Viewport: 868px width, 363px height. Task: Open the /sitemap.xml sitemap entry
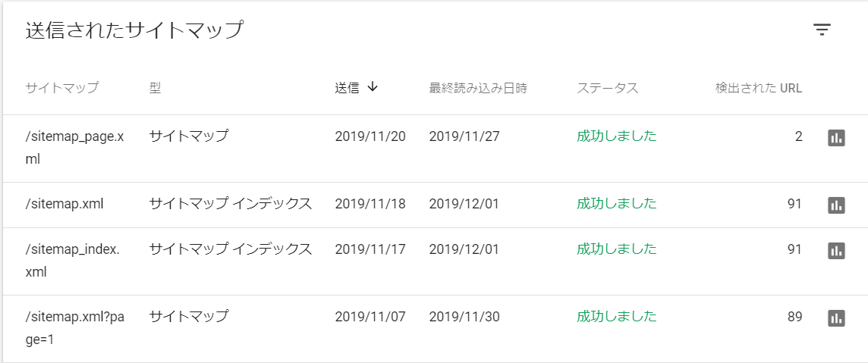coord(64,204)
